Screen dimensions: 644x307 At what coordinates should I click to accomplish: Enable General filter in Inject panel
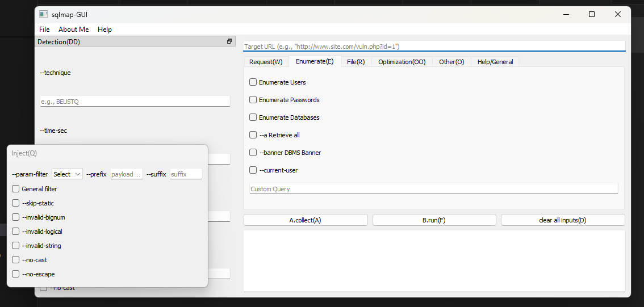(16, 189)
